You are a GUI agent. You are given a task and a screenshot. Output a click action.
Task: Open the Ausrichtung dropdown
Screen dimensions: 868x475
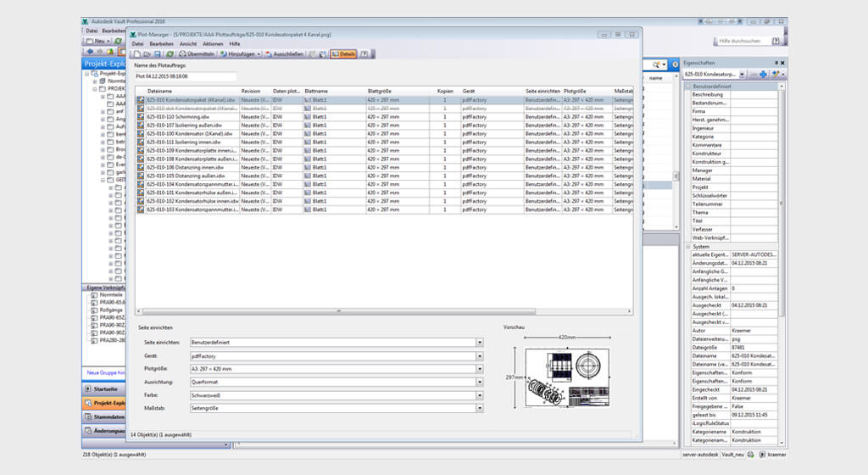point(479,382)
